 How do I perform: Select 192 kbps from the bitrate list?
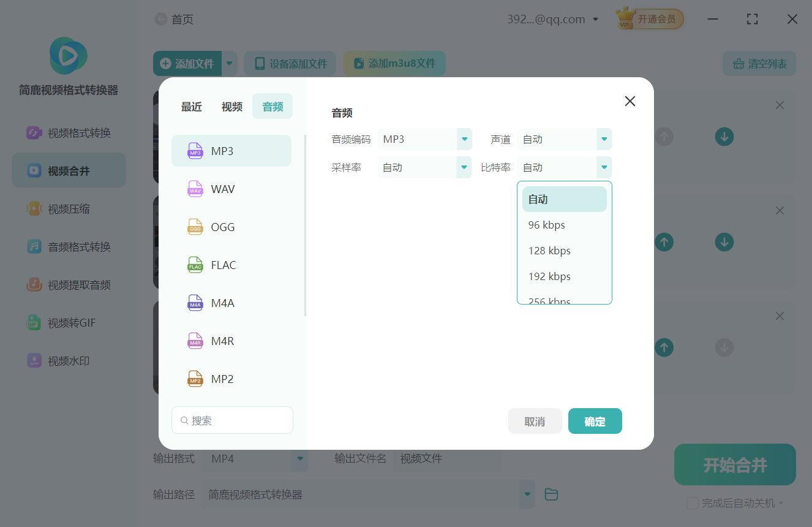549,276
